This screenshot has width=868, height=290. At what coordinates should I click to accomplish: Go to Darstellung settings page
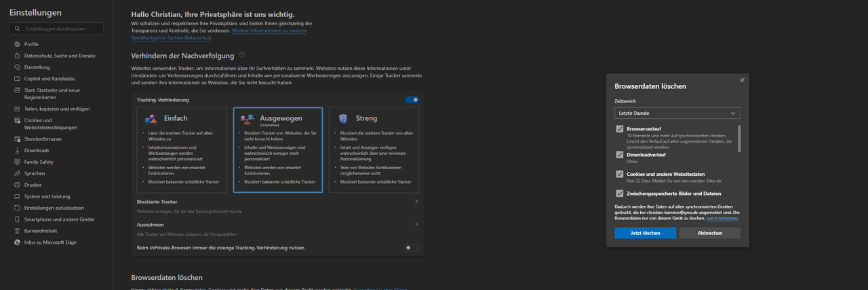tap(37, 67)
